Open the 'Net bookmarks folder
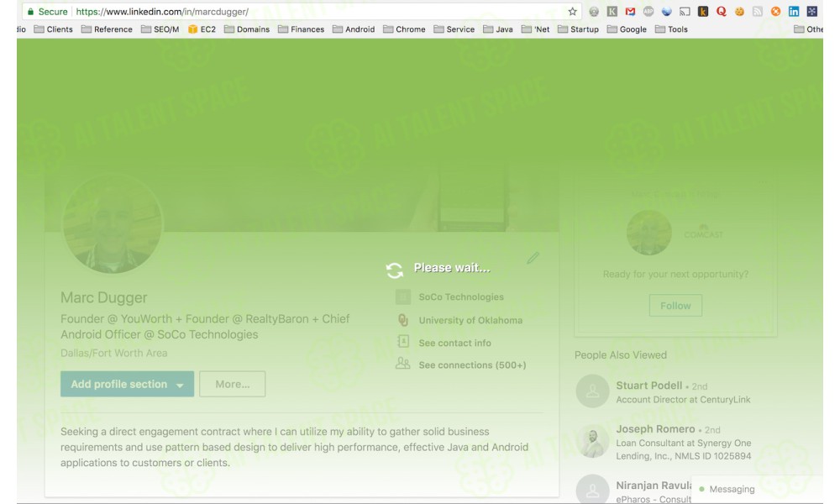Viewport: 840px width, 504px height. [x=535, y=29]
